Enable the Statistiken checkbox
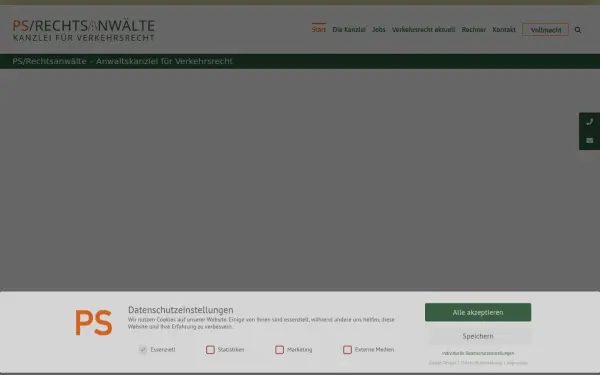This screenshot has width=600, height=375. tap(210, 350)
